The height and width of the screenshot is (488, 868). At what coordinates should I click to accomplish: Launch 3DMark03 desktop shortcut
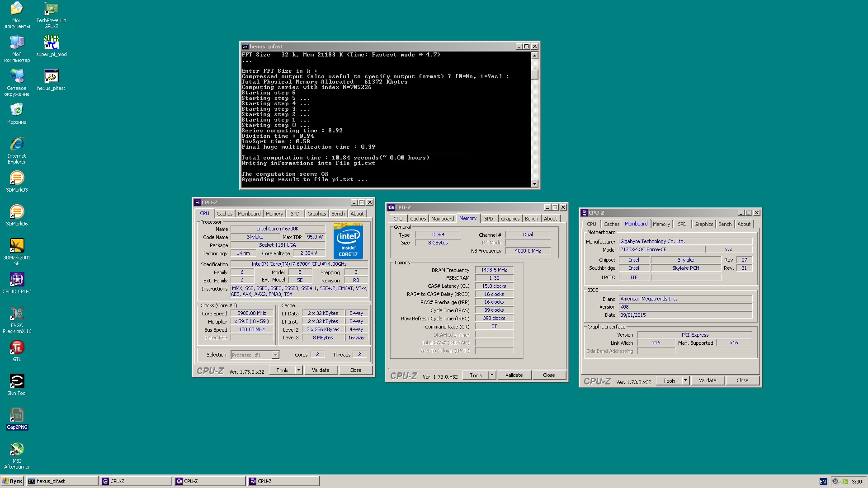[x=17, y=181]
